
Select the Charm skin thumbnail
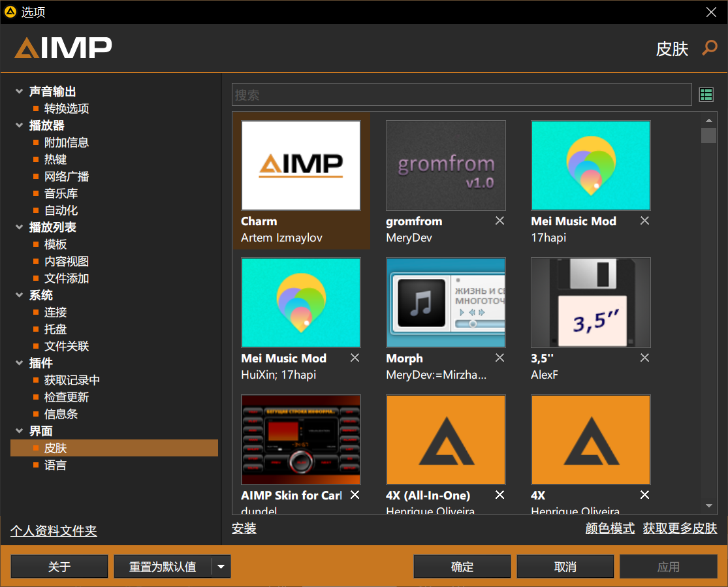click(x=301, y=165)
